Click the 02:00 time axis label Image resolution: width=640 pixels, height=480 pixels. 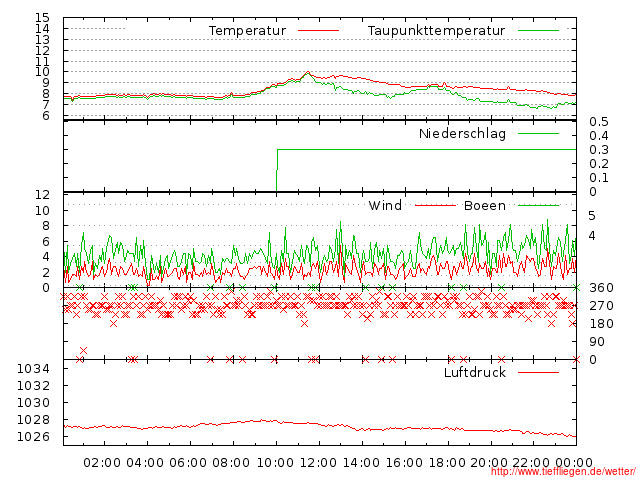coord(102,463)
